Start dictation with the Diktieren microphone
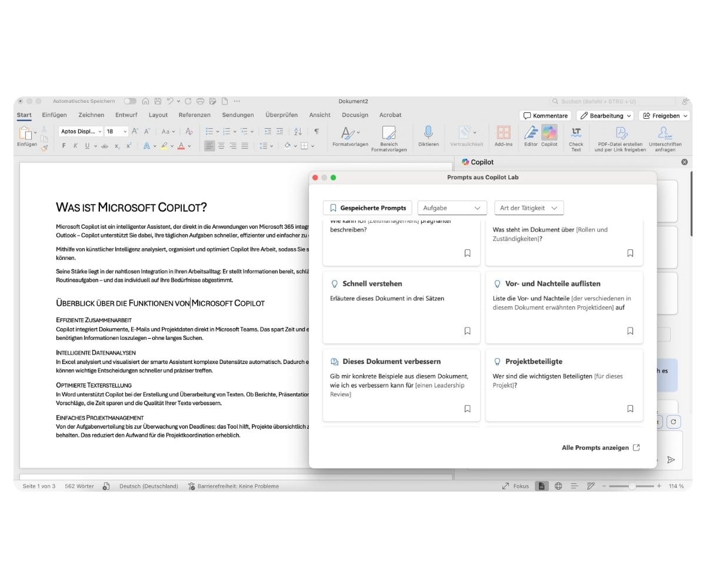Viewport: 706px width, 588px height. point(428,136)
